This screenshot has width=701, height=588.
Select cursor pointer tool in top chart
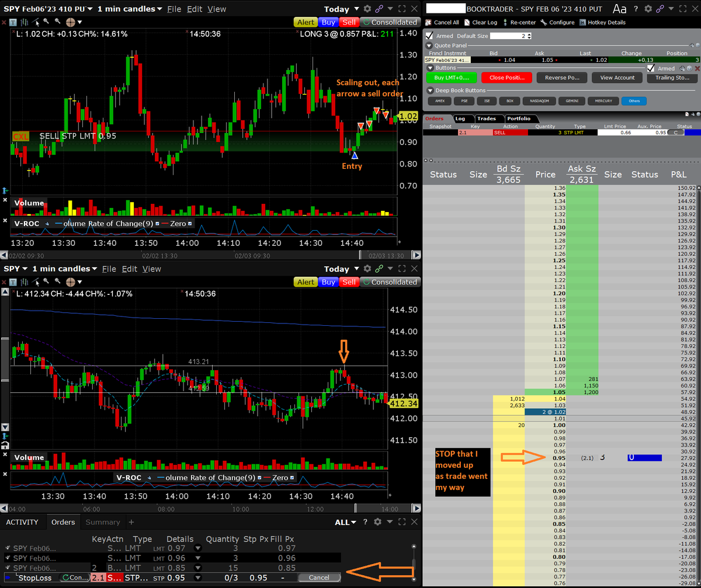(x=36, y=22)
